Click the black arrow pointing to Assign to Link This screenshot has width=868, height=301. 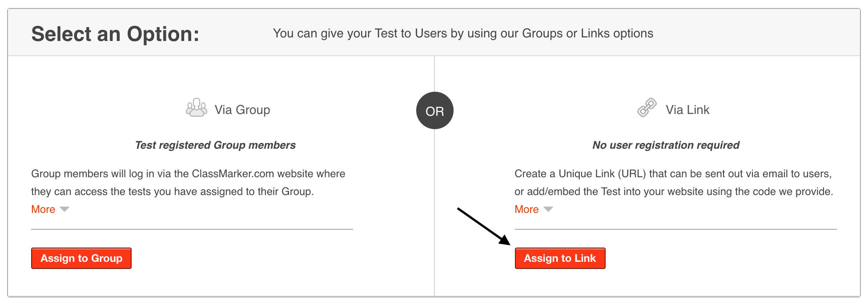(484, 226)
